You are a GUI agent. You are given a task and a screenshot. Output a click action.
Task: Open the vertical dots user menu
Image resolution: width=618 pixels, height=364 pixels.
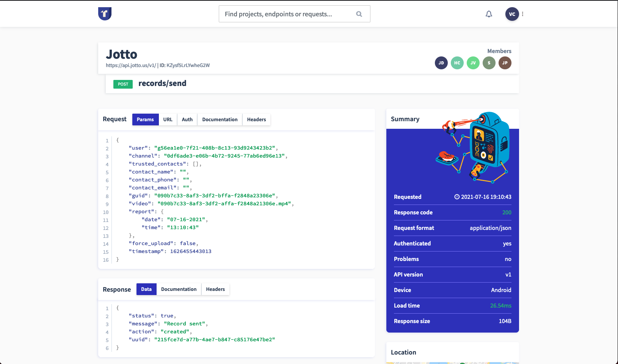(523, 14)
